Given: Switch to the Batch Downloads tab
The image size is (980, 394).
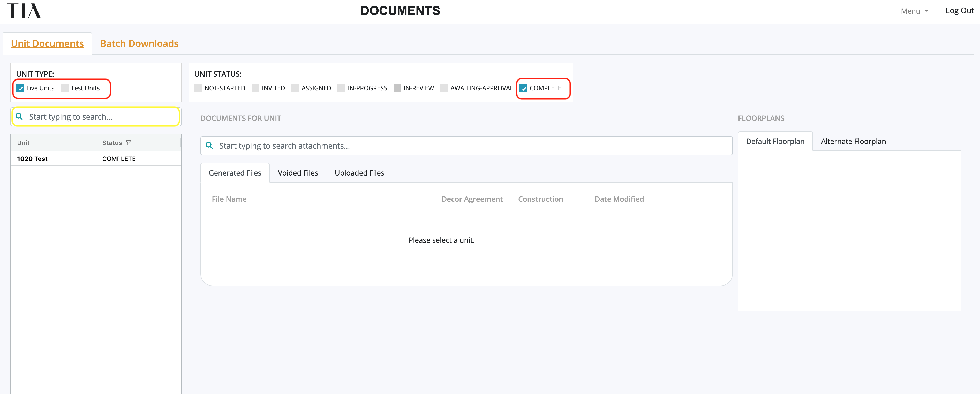Looking at the screenshot, I should [139, 43].
